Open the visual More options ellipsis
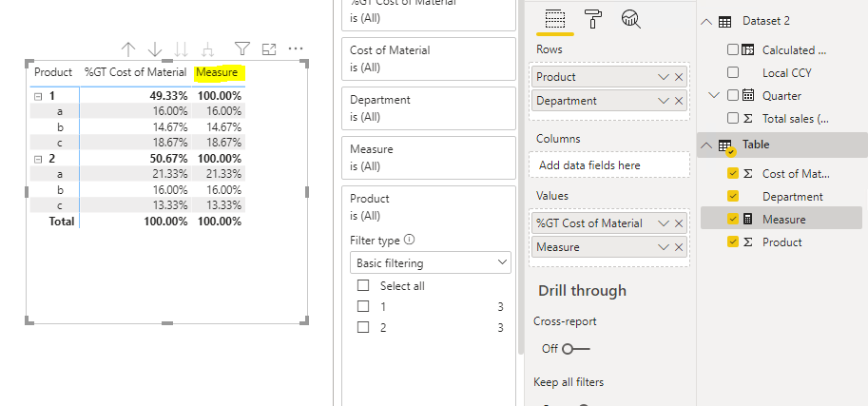The width and height of the screenshot is (868, 406). pyautogui.click(x=296, y=48)
